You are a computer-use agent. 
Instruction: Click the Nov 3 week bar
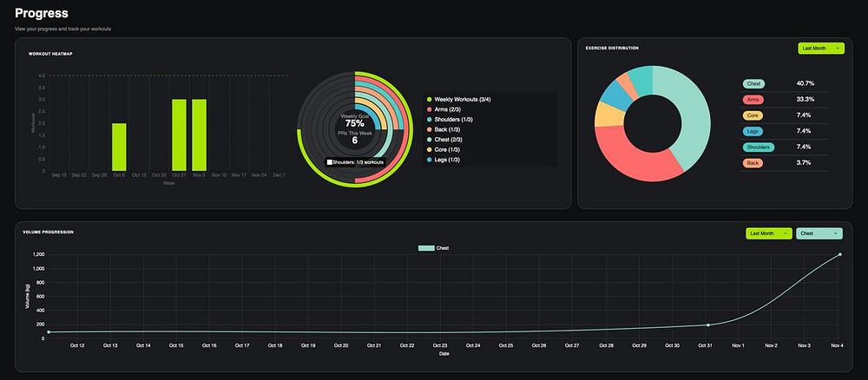tap(200, 135)
